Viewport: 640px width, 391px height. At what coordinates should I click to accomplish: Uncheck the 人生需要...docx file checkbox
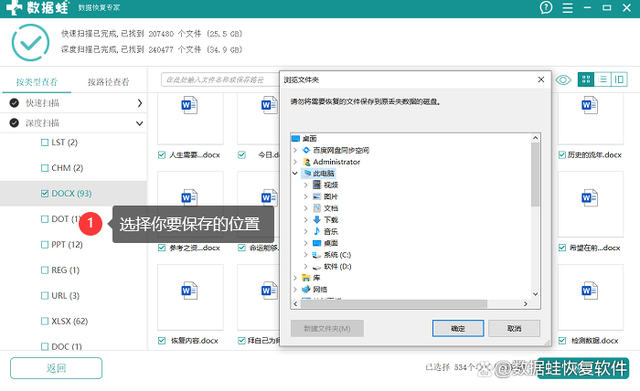[162, 155]
